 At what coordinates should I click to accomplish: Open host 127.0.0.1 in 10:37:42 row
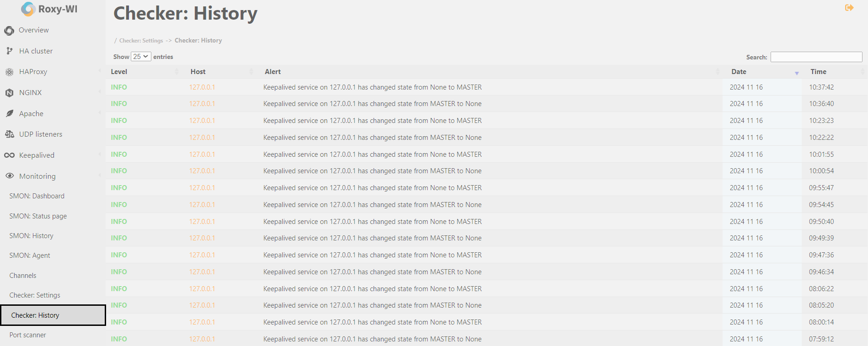[x=202, y=87]
